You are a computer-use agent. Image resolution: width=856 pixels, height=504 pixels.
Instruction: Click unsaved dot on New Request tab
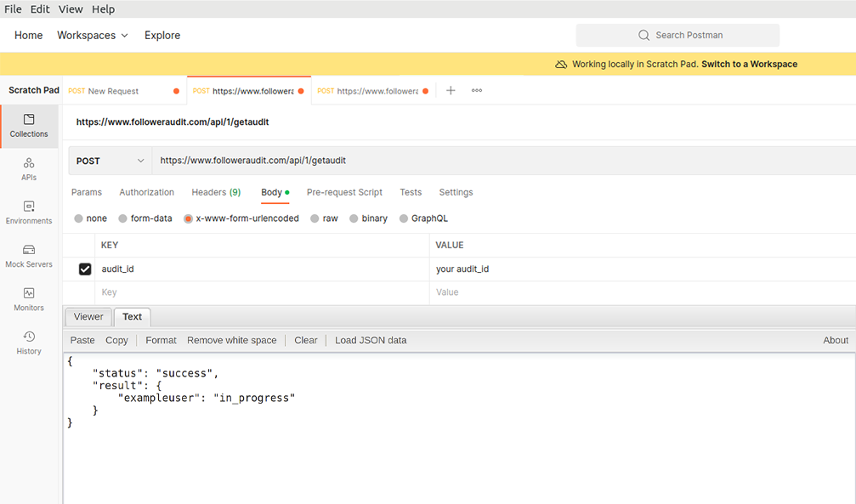pos(176,91)
